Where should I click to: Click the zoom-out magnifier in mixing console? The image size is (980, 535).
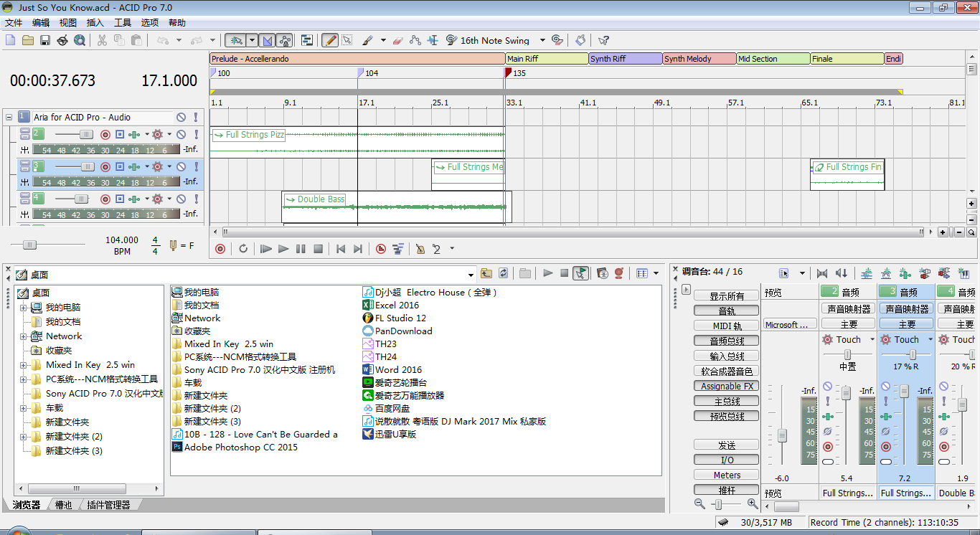point(699,504)
